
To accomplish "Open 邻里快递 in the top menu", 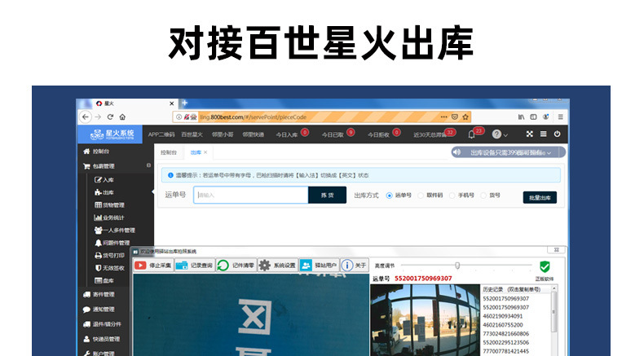I will (253, 134).
